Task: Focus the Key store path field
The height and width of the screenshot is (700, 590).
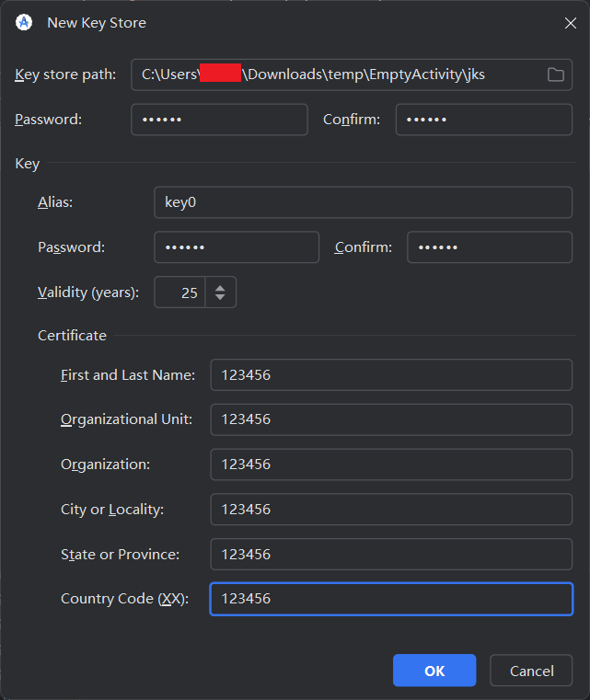Action: 336,75
